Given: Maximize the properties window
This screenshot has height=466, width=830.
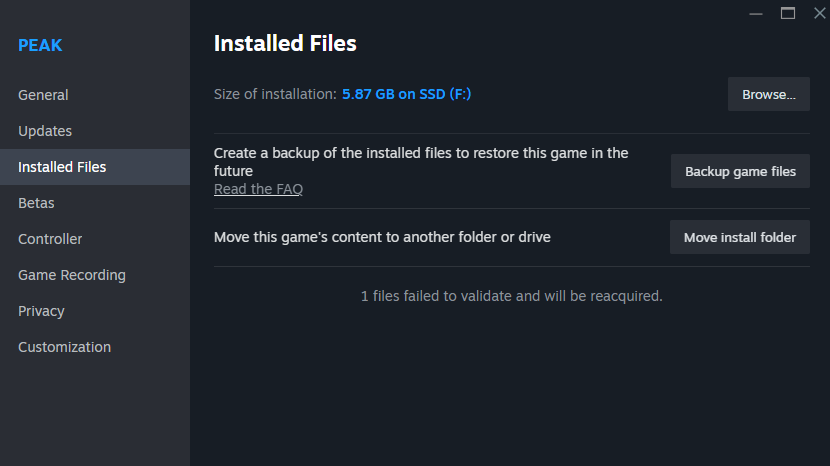Looking at the screenshot, I should [x=788, y=12].
